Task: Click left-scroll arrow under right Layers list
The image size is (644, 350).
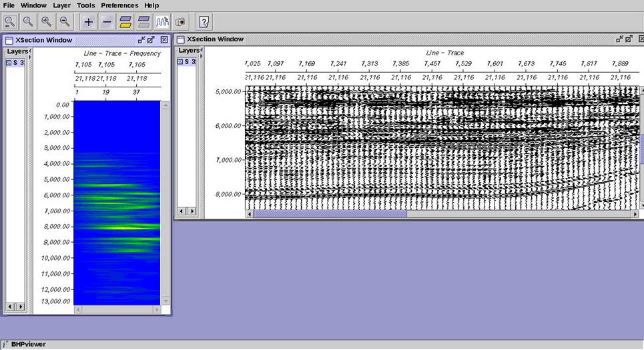Action: [x=182, y=211]
